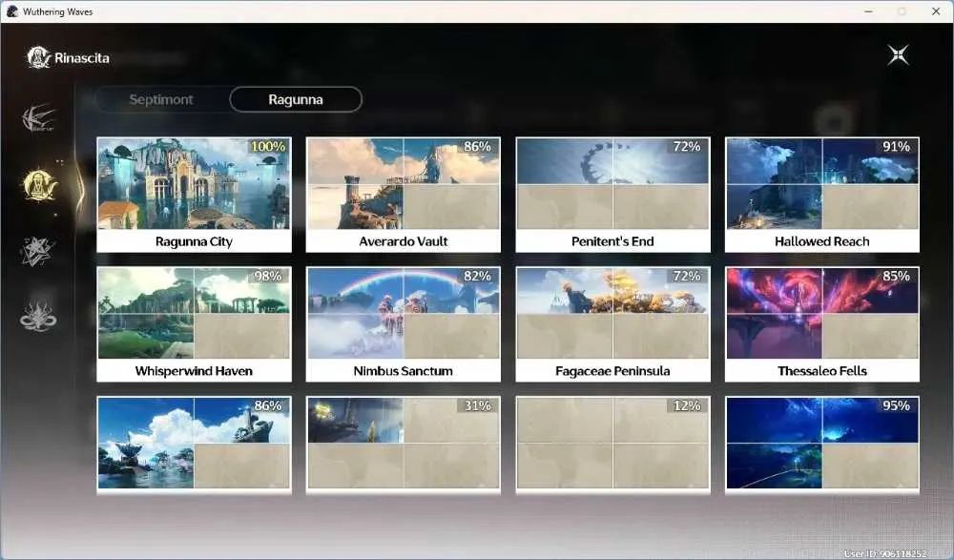
Task: Click the Wuthering Waves app icon in title bar
Action: pyautogui.click(x=12, y=11)
